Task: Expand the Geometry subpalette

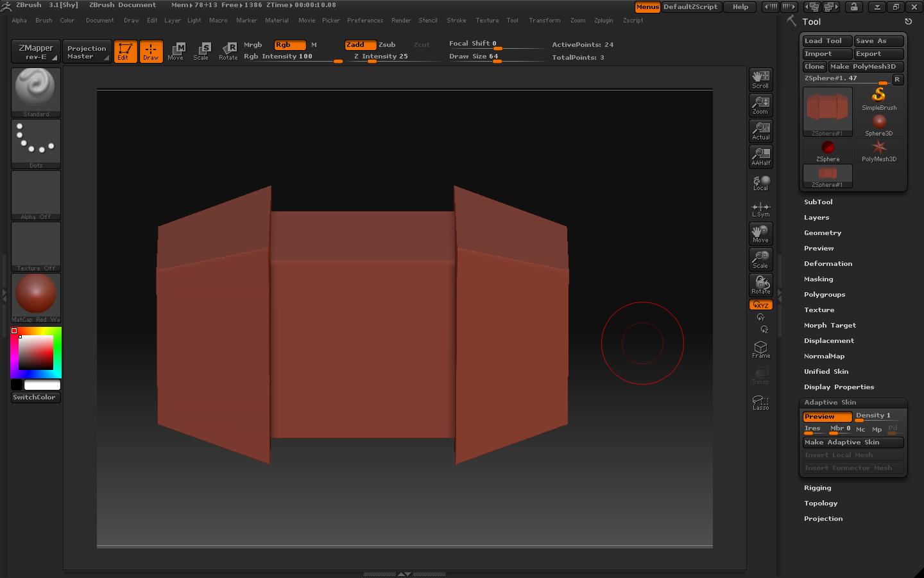Action: [x=822, y=233]
